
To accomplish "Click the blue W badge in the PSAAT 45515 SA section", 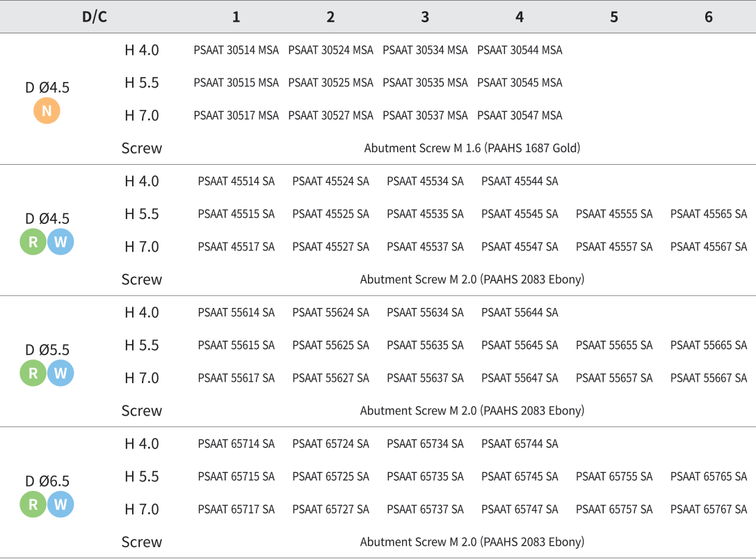I will tap(61, 242).
